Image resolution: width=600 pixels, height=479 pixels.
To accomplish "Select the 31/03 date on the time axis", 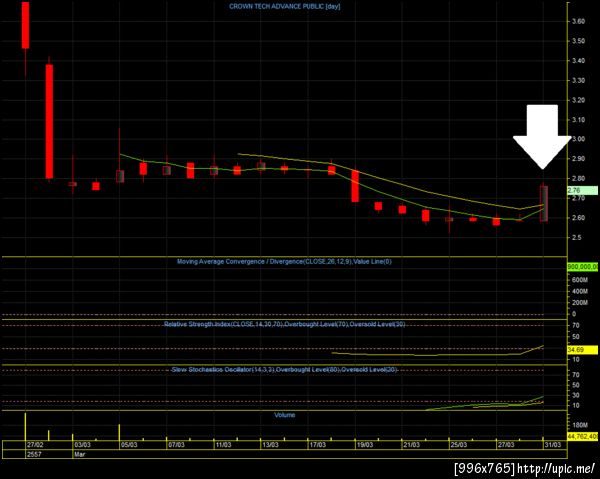I will pos(553,445).
